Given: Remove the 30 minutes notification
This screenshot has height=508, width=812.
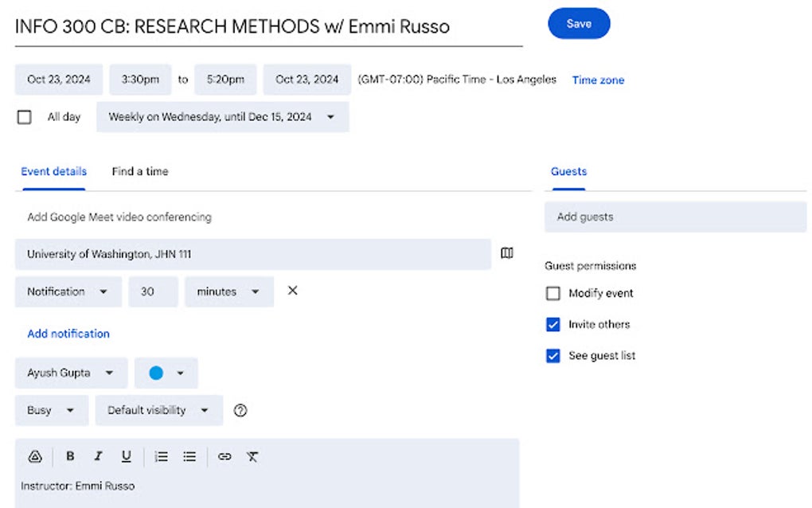Looking at the screenshot, I should 292,291.
